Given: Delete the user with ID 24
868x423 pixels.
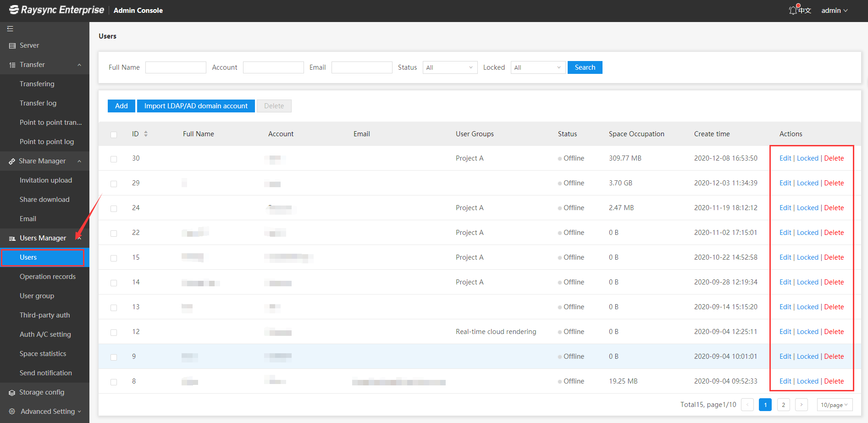Looking at the screenshot, I should pos(834,208).
